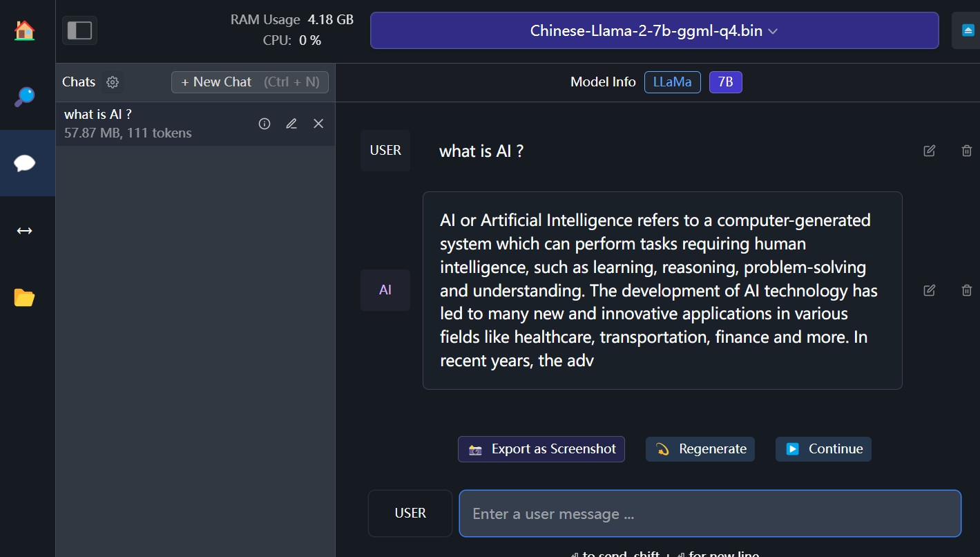Select the 7B model info tag

pyautogui.click(x=725, y=82)
